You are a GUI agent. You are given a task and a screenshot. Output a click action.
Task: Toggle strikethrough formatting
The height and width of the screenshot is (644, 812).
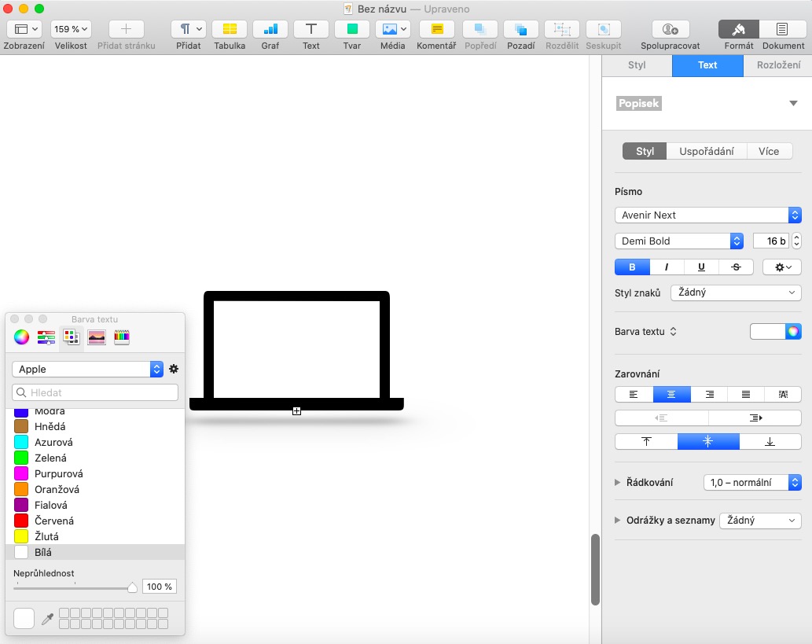point(736,267)
